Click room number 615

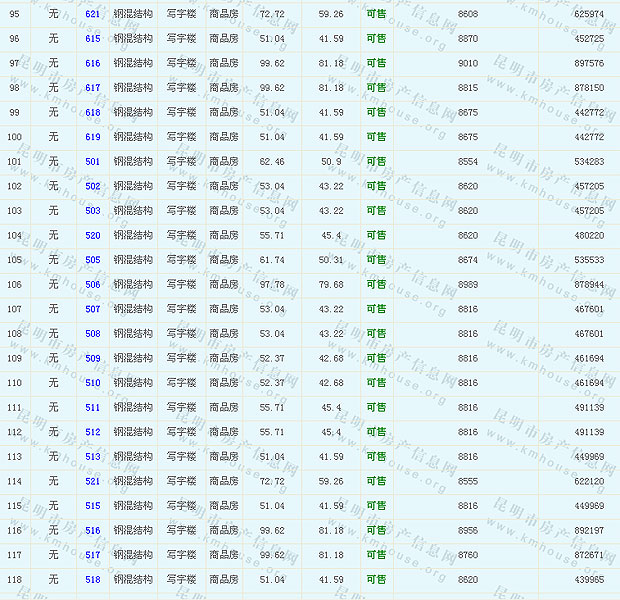[93, 39]
